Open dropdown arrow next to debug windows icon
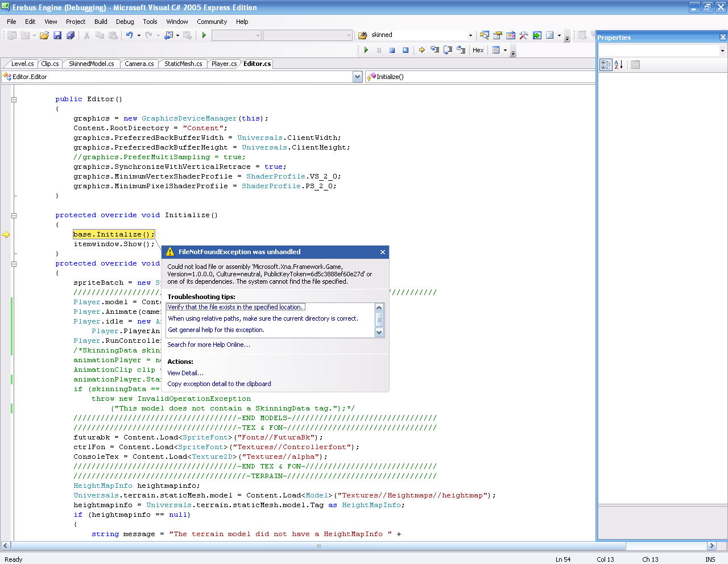Image resolution: width=728 pixels, height=564 pixels. (505, 50)
